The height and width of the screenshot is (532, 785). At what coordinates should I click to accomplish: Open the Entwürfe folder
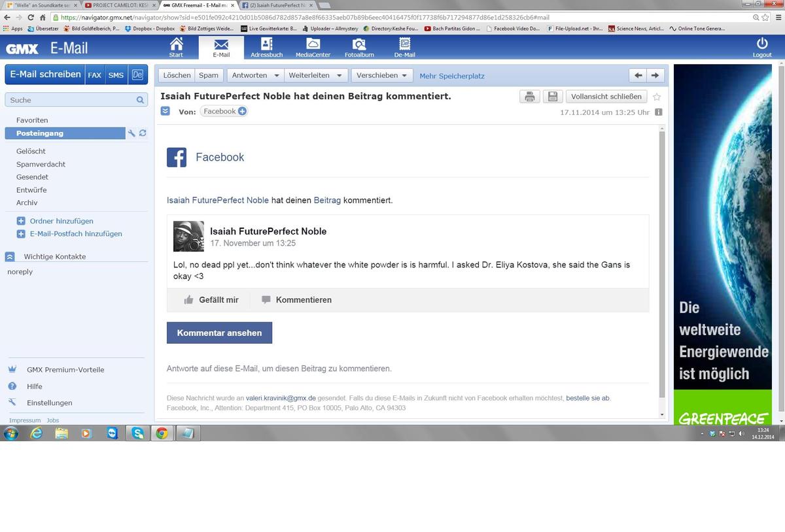click(x=31, y=190)
